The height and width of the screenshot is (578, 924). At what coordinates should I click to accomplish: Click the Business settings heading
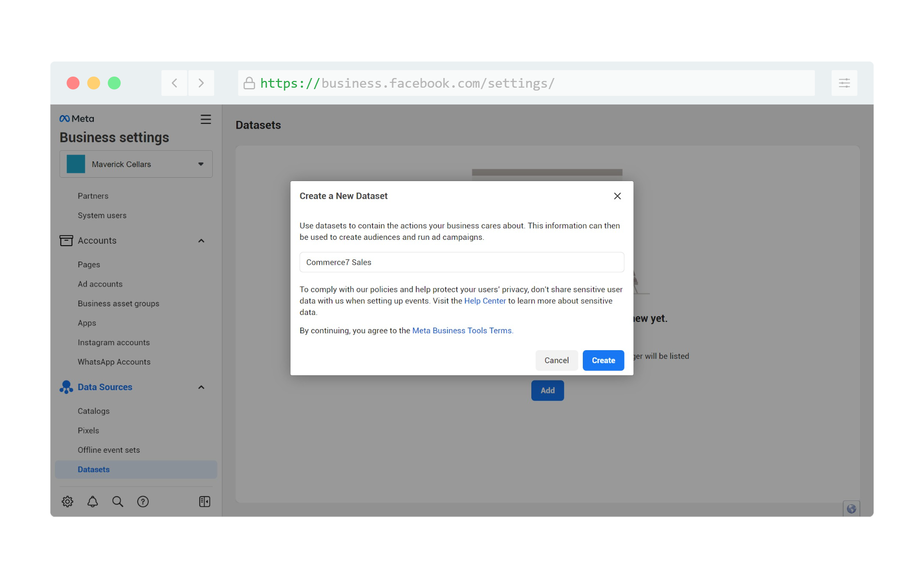(114, 137)
